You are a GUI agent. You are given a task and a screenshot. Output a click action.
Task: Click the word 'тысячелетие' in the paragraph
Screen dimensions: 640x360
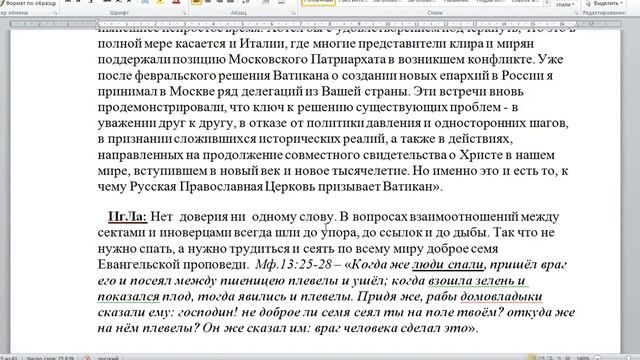tap(370, 171)
